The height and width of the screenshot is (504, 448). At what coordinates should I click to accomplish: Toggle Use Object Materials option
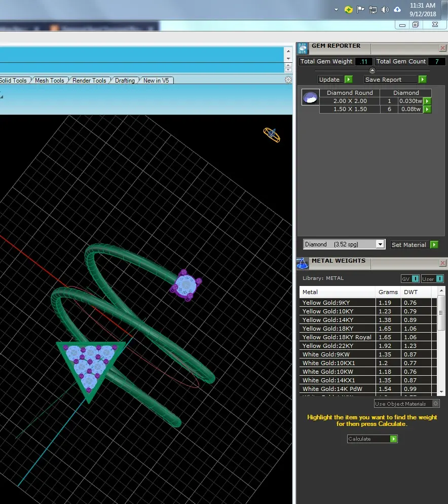point(407,404)
